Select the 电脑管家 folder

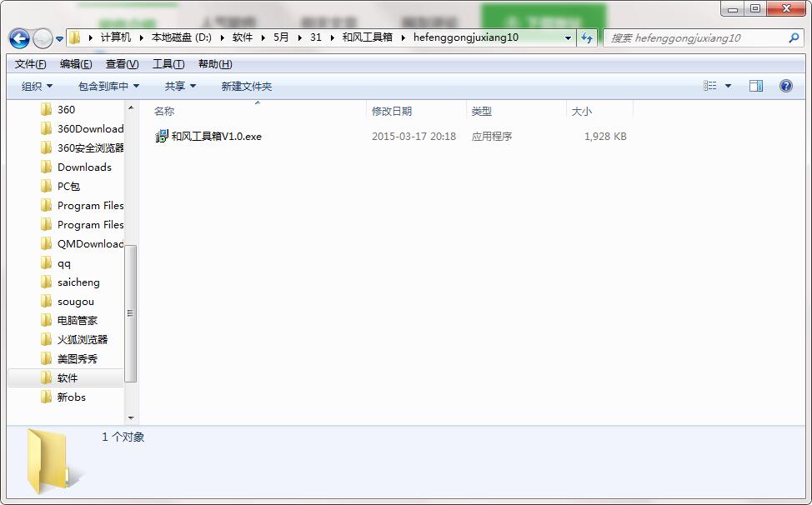78,320
